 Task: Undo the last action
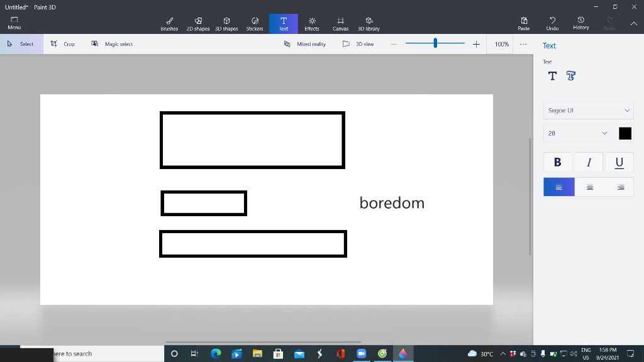coord(552,24)
